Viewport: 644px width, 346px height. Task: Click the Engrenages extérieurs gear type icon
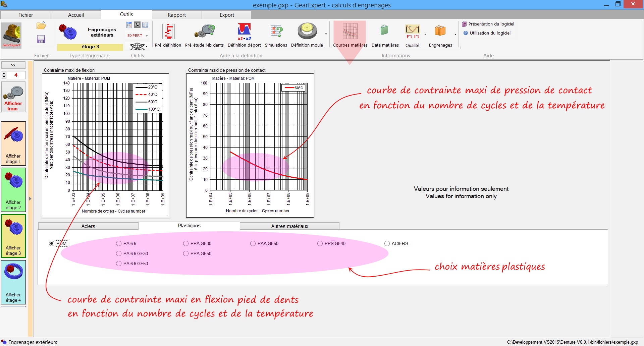68,33
